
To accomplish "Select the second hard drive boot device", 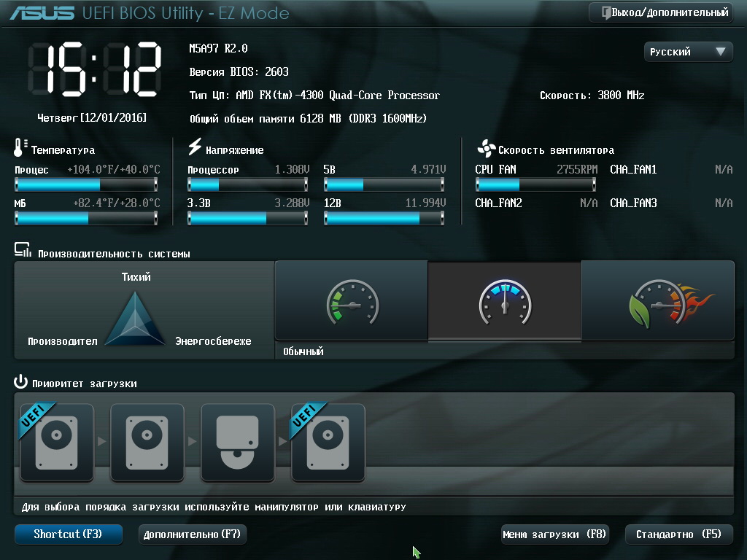I will pos(147,443).
